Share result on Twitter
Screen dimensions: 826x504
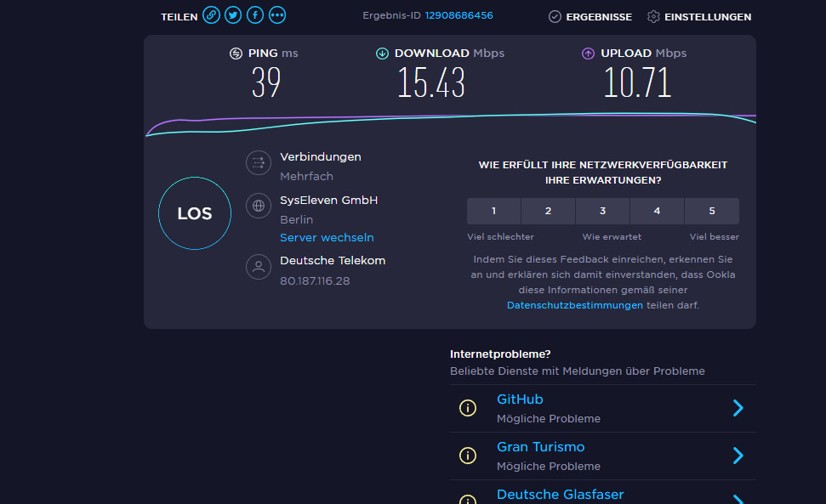[x=233, y=16]
